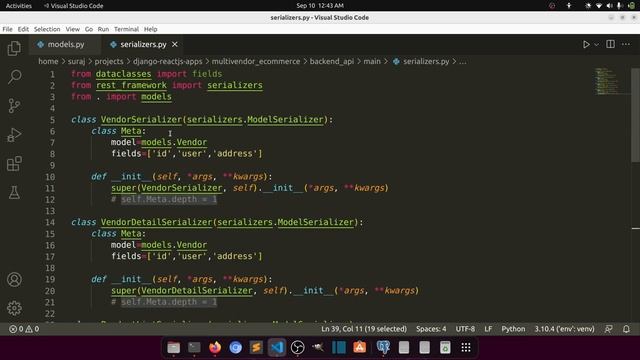Open the Accounts menu icon
Viewport: 640px width, 360px height.
(x=14, y=280)
